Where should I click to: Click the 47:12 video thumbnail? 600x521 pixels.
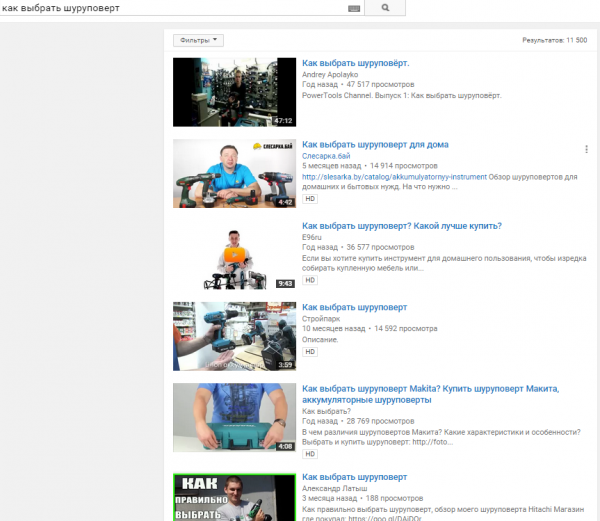(x=234, y=92)
